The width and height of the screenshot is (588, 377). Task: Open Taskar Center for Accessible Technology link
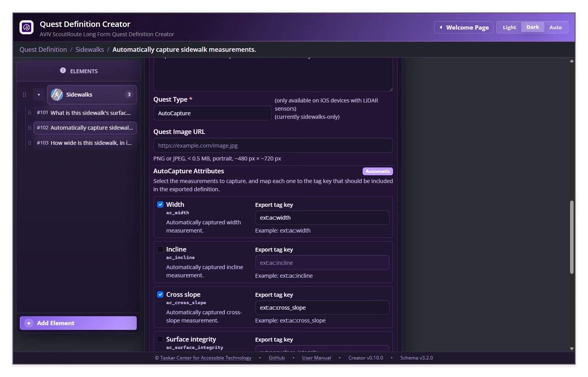pos(206,358)
